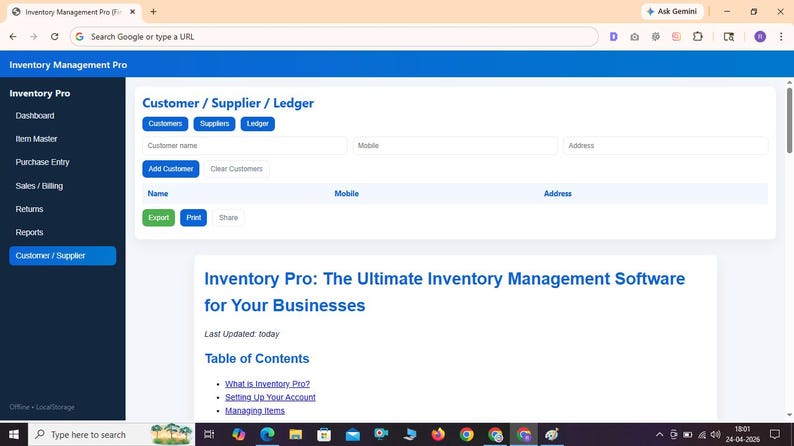Click the Clear Customers button
This screenshot has width=794, height=446.
[236, 169]
